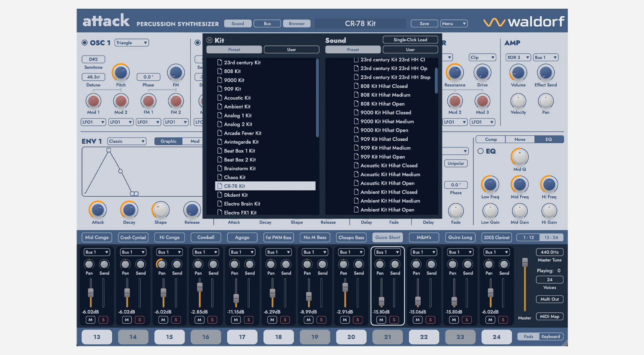Click the EQ Hi Freq knob
The image size is (644, 355).
(x=549, y=184)
